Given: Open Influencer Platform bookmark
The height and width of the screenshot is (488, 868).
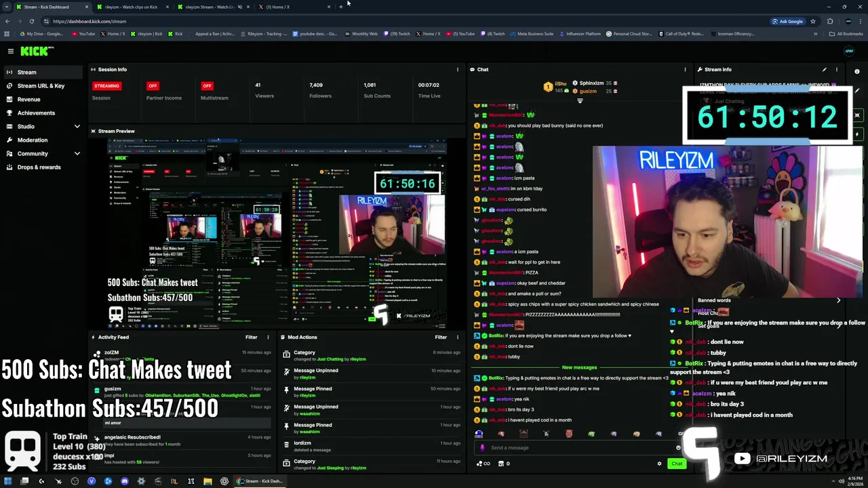Looking at the screenshot, I should 580,33.
